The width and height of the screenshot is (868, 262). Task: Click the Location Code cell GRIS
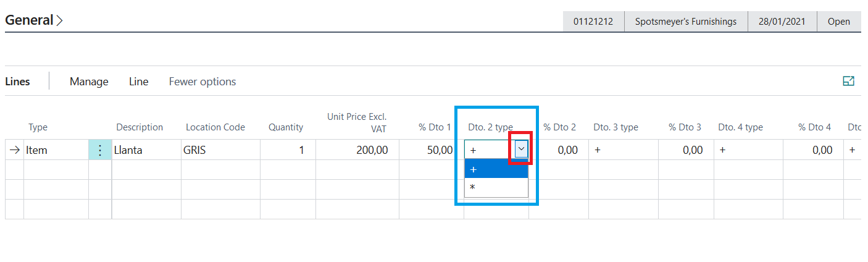[x=220, y=150]
